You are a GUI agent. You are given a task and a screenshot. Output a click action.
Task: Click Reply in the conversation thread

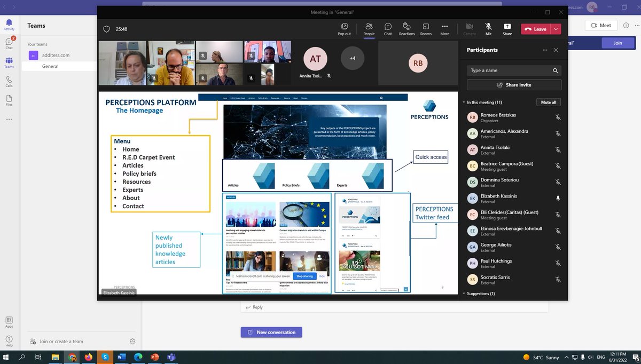254,307
